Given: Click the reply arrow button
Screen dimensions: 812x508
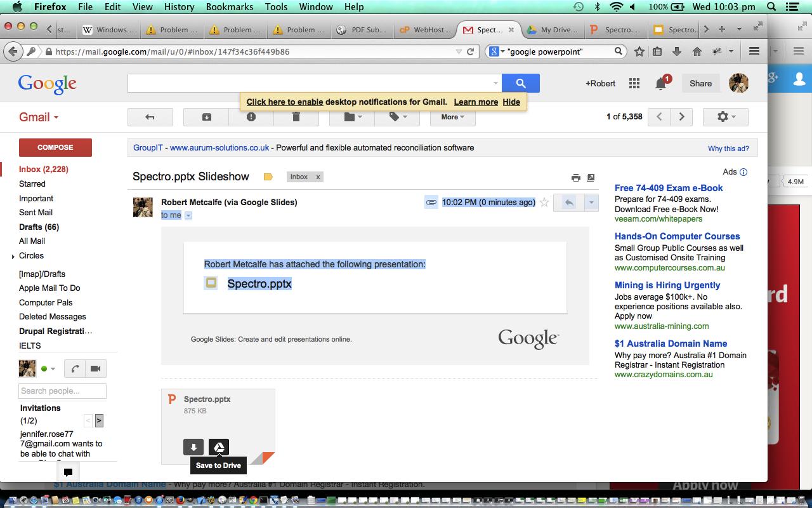Looking at the screenshot, I should coord(569,203).
